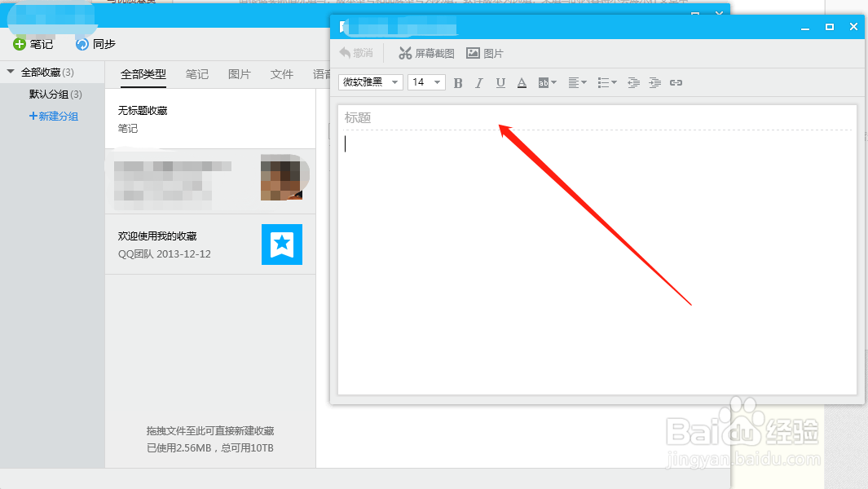Click the blue star bookmark thumbnail
The width and height of the screenshot is (868, 489).
pyautogui.click(x=282, y=244)
